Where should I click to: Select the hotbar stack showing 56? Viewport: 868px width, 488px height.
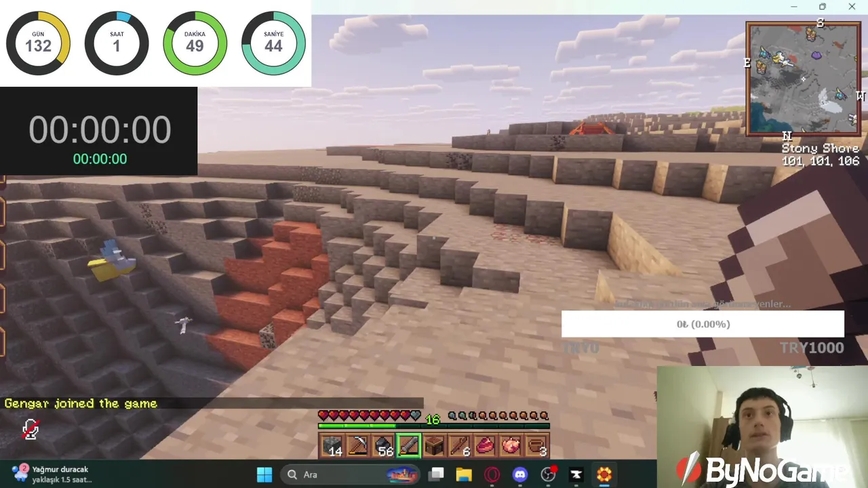(x=383, y=446)
